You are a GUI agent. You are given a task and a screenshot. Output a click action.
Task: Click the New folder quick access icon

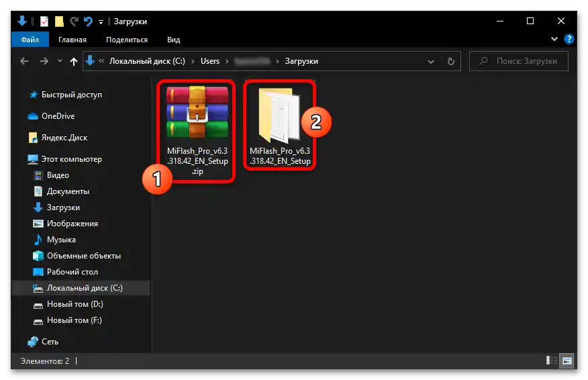59,21
